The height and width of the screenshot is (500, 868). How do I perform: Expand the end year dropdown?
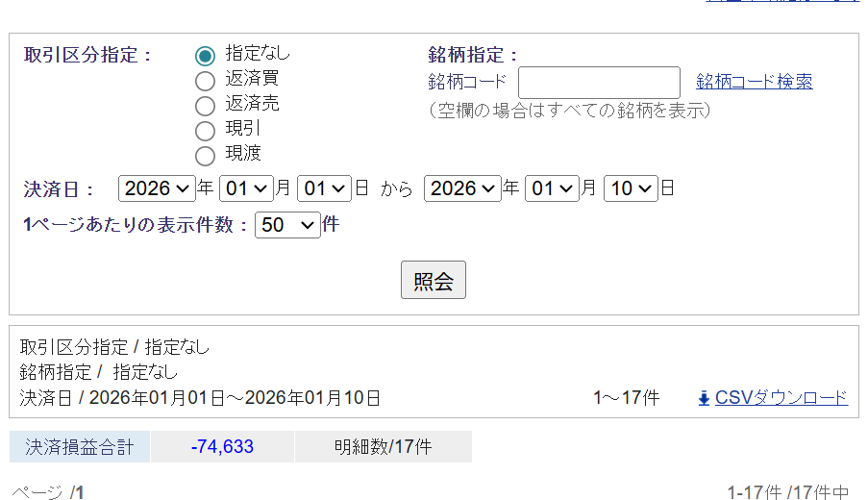(x=462, y=188)
